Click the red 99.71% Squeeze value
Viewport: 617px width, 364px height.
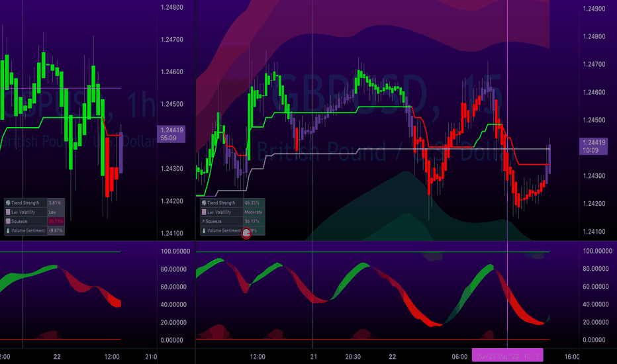(x=56, y=221)
